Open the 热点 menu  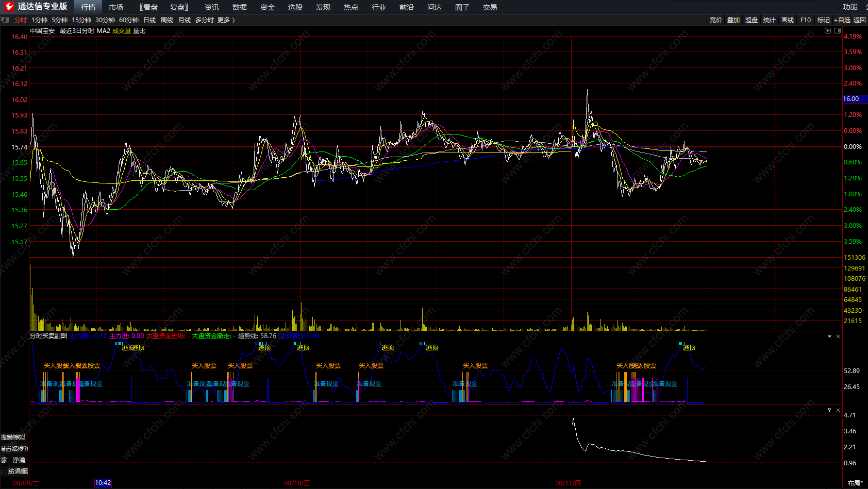click(351, 7)
